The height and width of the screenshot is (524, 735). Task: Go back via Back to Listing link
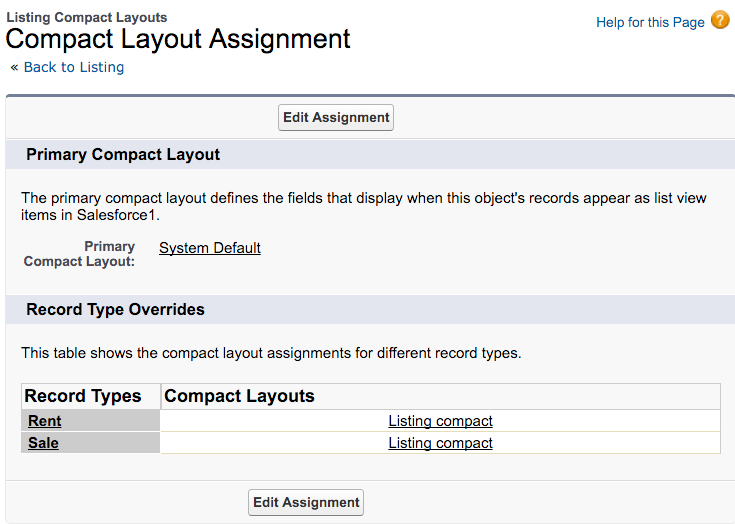tap(74, 67)
